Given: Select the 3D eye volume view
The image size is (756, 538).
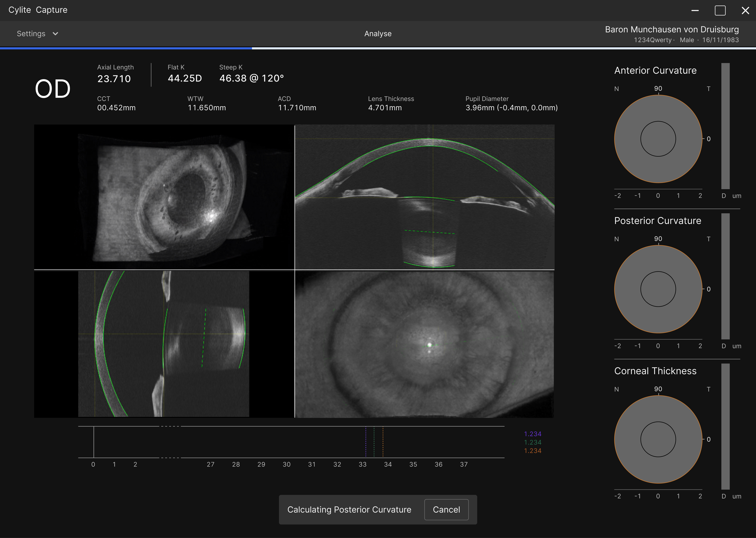Looking at the screenshot, I should pyautogui.click(x=164, y=197).
